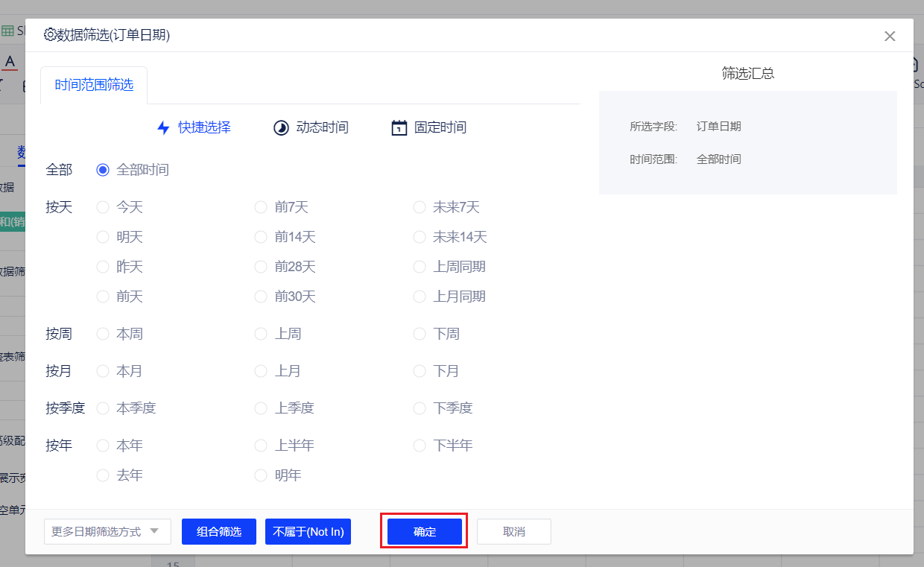Close the data filter dialog

click(x=890, y=36)
